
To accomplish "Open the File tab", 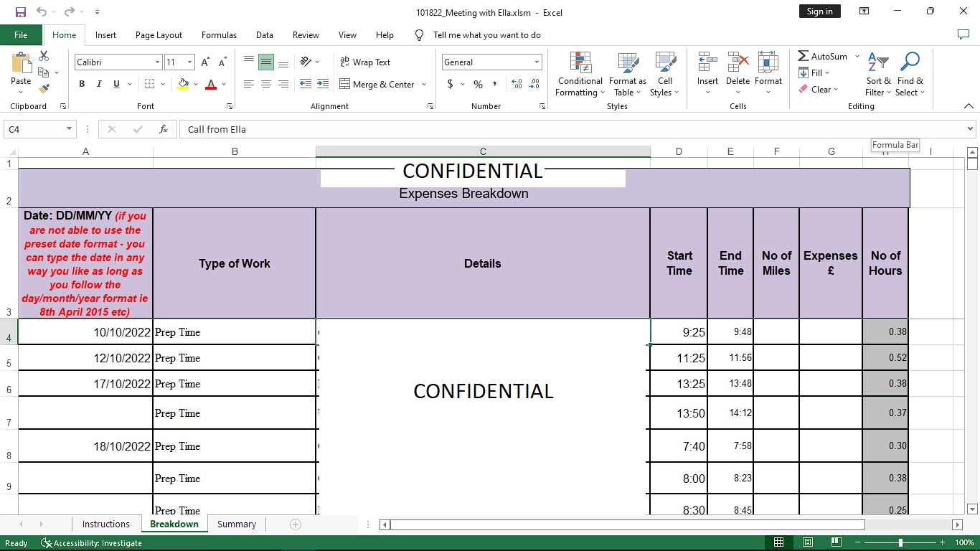I will pos(21,34).
